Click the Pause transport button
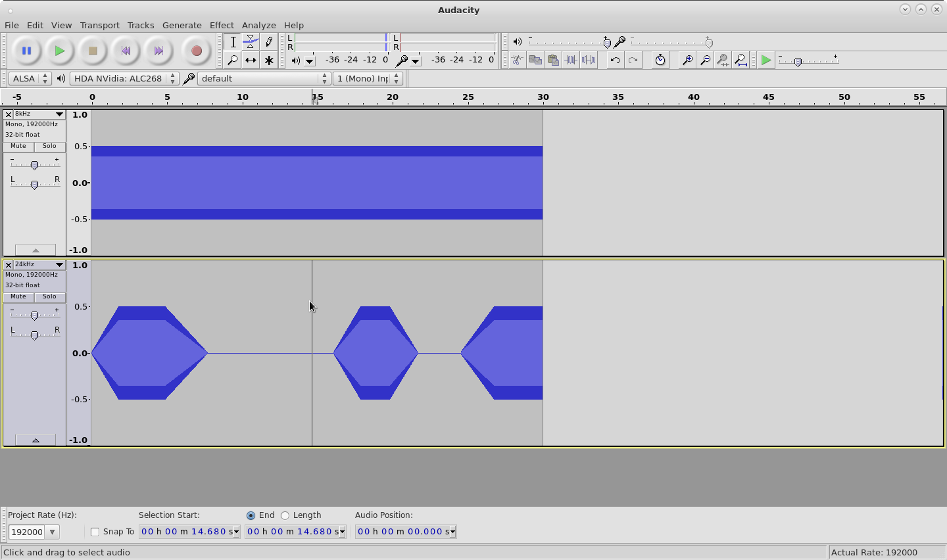Image resolution: width=947 pixels, height=560 pixels. click(26, 51)
